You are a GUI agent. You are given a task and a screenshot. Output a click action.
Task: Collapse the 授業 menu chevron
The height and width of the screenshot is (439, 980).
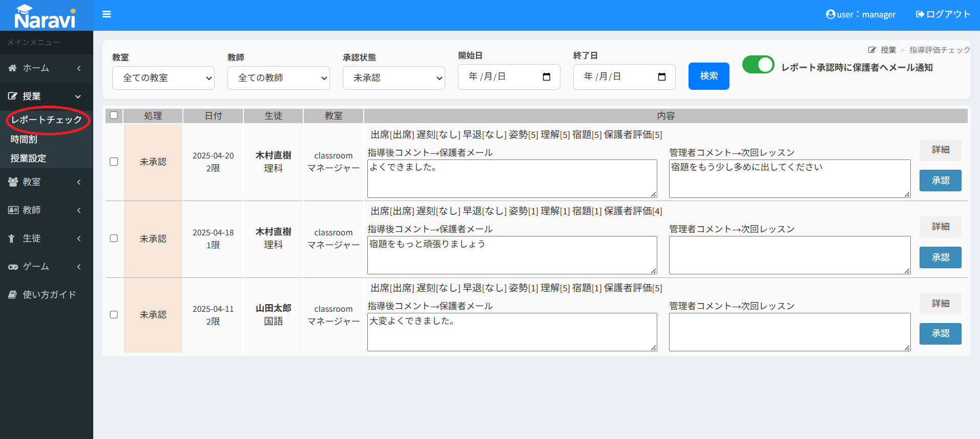(x=78, y=96)
